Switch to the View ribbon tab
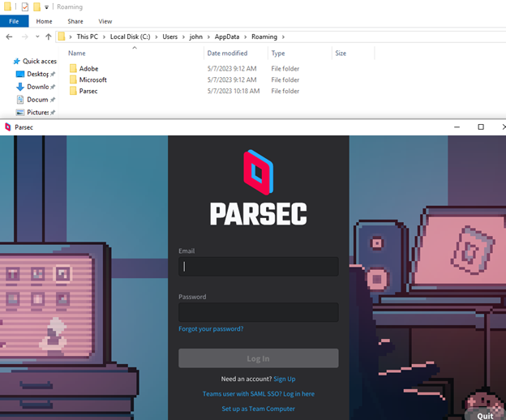Screen dimensions: 506x420 (x=105, y=21)
